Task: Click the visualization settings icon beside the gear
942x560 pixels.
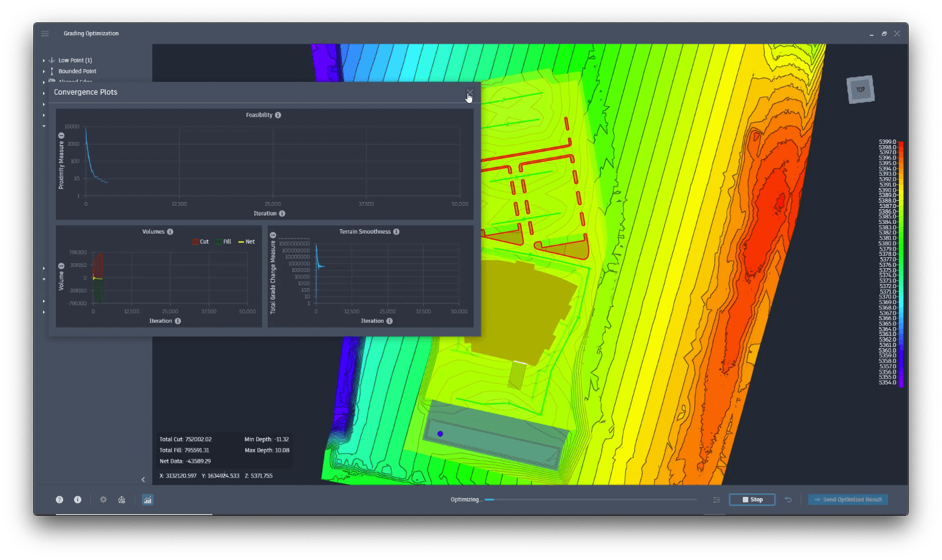Action: click(x=121, y=500)
